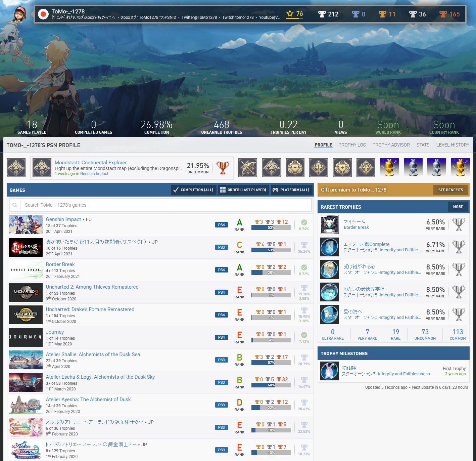The height and width of the screenshot is (461, 476).
Task: Open the Genshin Impact game link
Action: (x=63, y=219)
